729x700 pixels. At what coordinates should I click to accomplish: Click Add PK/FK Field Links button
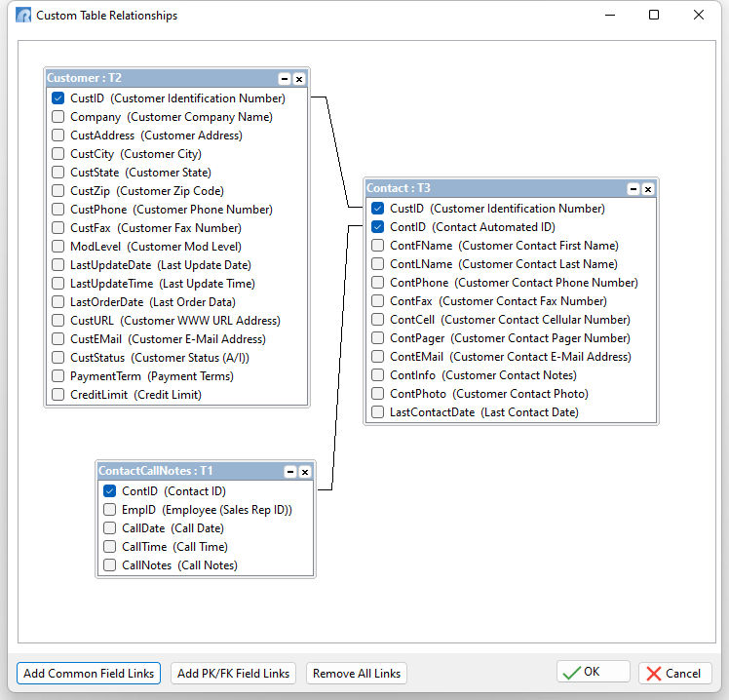[233, 673]
